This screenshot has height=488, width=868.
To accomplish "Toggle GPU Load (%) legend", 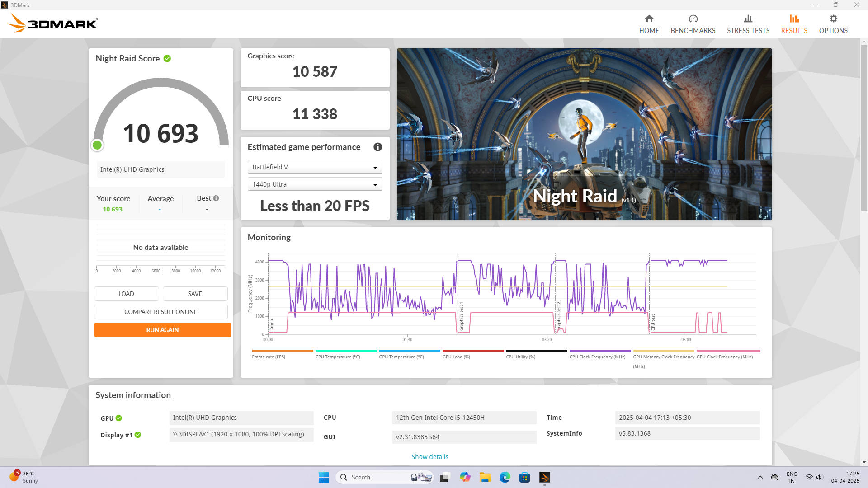I will point(473,354).
